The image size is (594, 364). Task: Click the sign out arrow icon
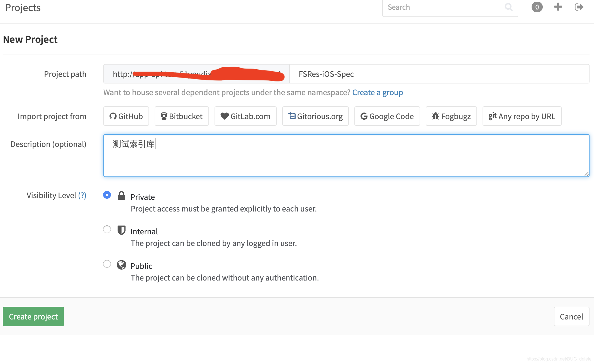(x=579, y=7)
